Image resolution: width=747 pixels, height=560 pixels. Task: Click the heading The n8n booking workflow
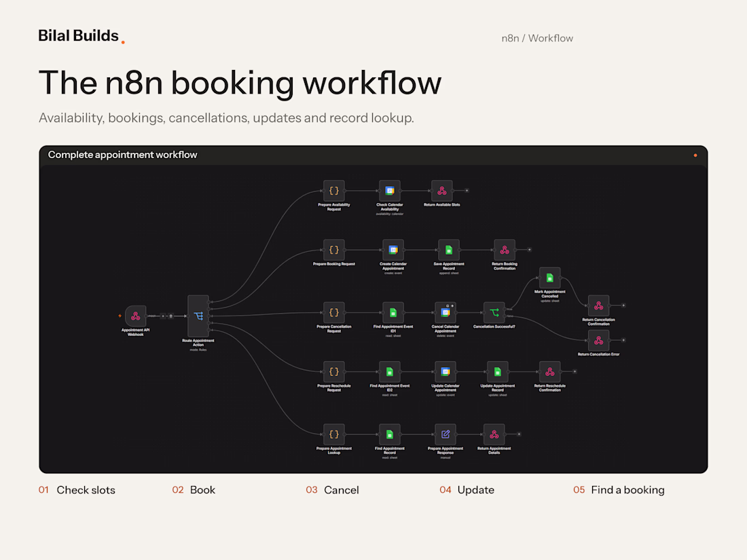coord(240,83)
